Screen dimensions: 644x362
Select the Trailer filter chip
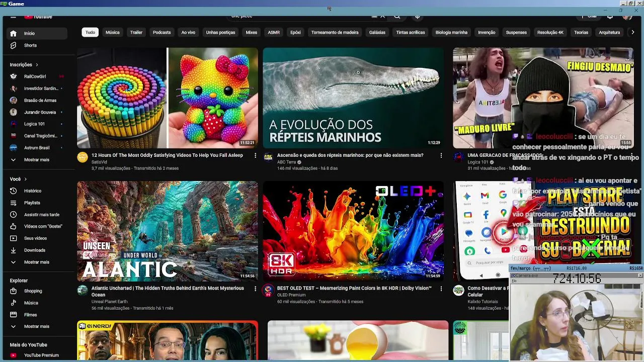(x=136, y=32)
